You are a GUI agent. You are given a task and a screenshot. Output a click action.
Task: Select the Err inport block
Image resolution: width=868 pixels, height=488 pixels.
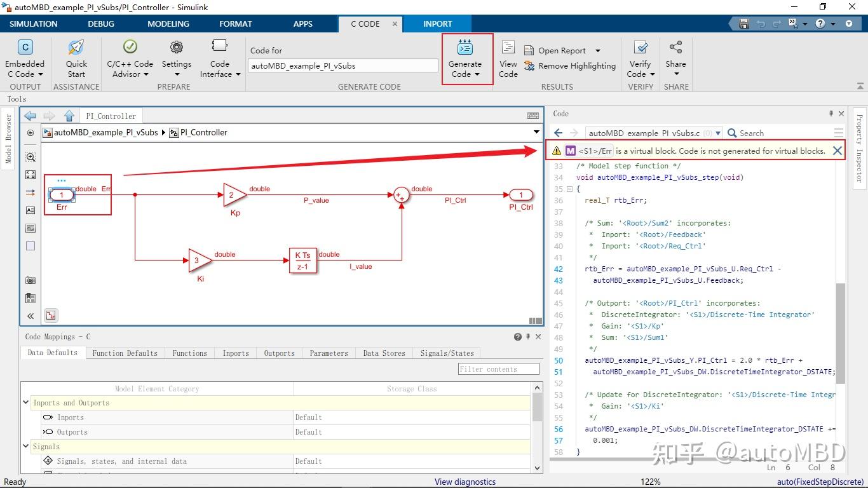pos(62,195)
